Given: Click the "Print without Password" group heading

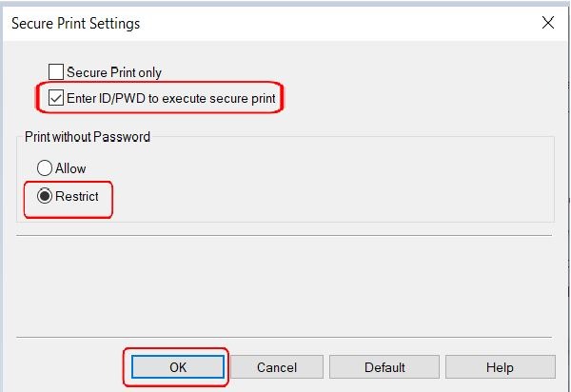Looking at the screenshot, I should (x=88, y=137).
